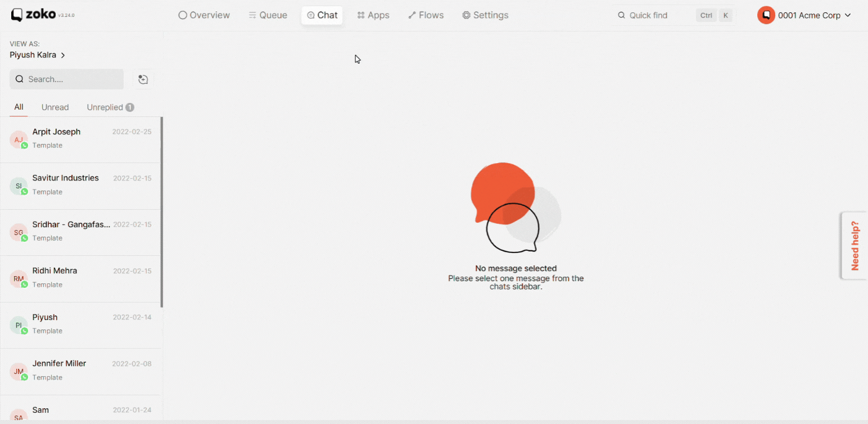Click Jennifer Miller's JM avatar

tap(19, 372)
